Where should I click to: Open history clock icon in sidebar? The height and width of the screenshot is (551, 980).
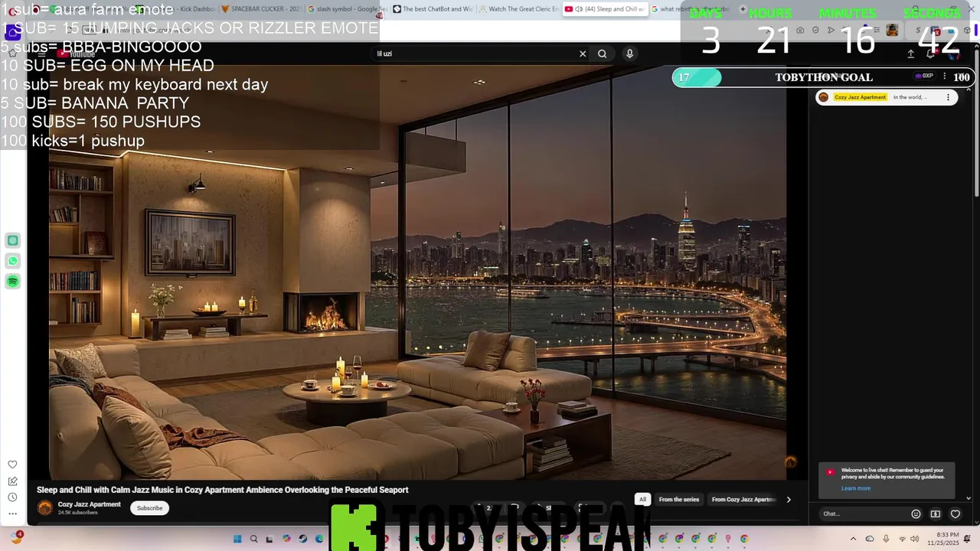coord(13,497)
